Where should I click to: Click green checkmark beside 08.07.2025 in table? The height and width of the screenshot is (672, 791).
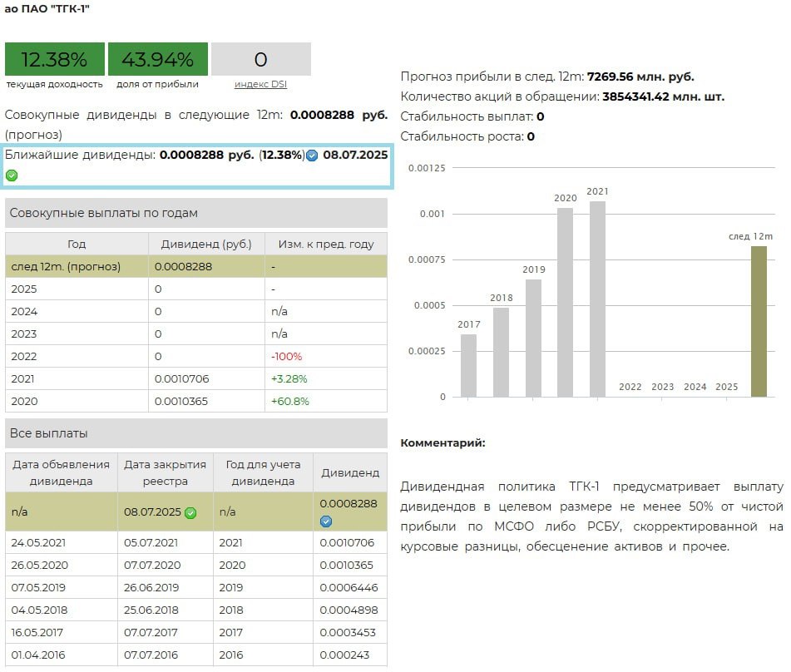pyautogui.click(x=190, y=513)
